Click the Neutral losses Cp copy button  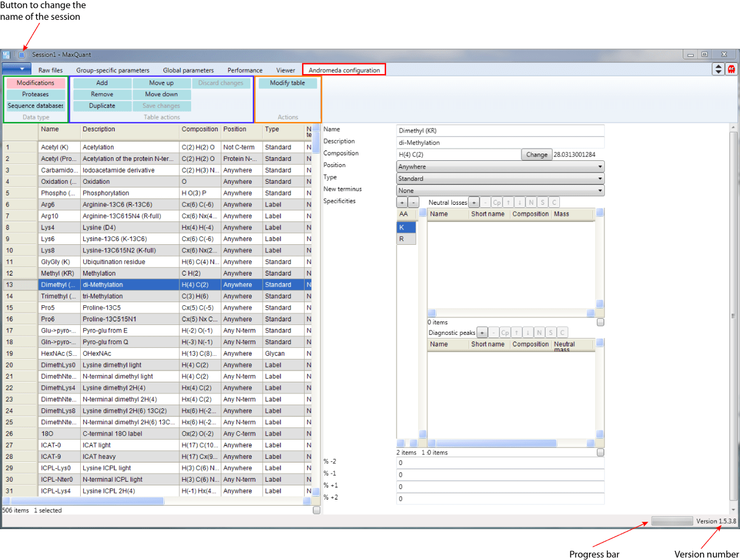click(497, 202)
